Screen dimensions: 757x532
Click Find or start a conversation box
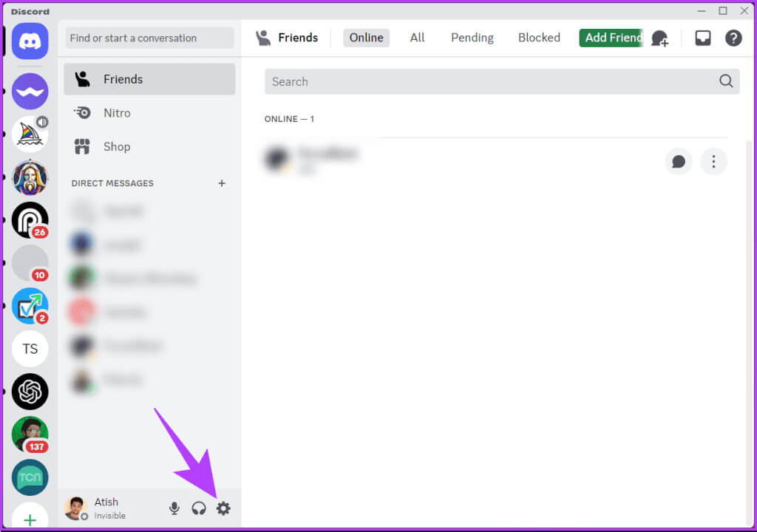[x=149, y=38]
